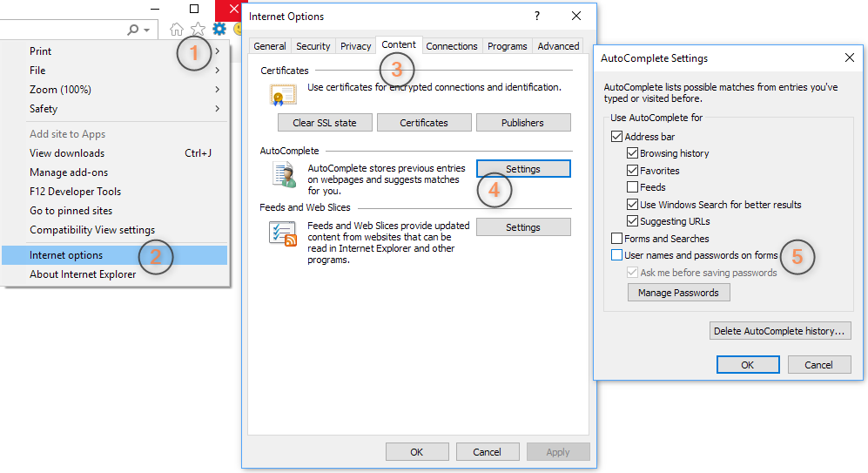Click the Feeds and Web Slices RSS icon
Screen dimensions: 868x473
point(283,233)
